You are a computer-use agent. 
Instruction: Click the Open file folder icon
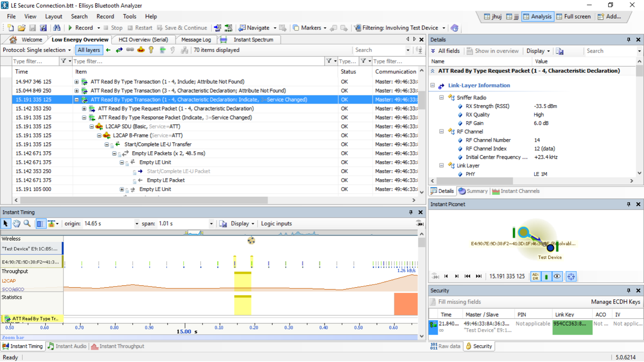click(x=22, y=28)
